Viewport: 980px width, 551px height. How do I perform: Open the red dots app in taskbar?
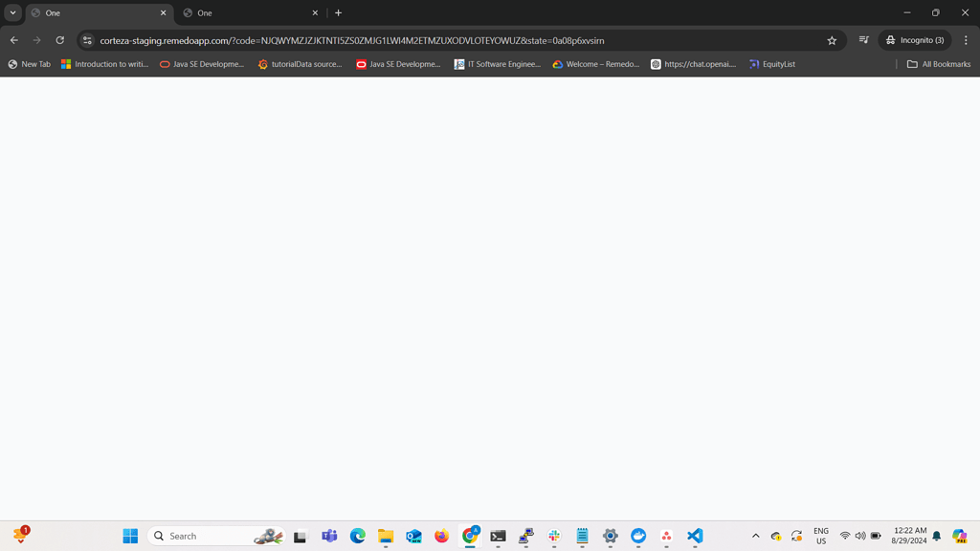pyautogui.click(x=666, y=536)
